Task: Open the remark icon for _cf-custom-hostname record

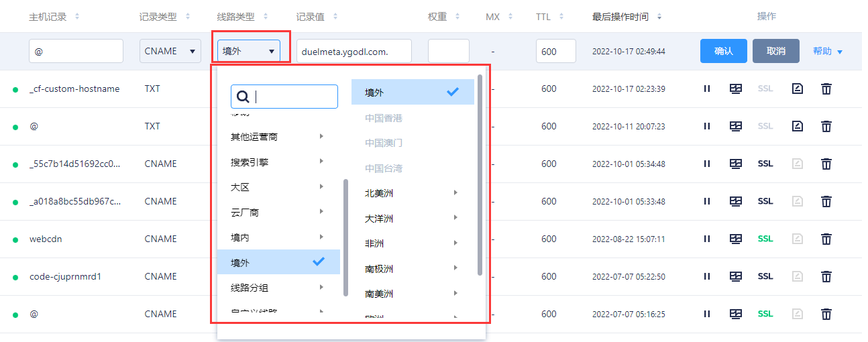Action: [x=798, y=89]
